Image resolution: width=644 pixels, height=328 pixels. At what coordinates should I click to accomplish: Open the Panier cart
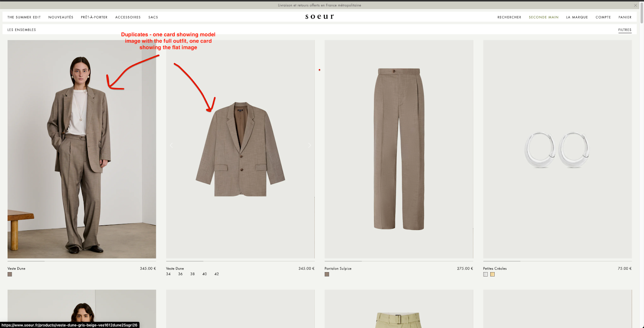(x=625, y=17)
